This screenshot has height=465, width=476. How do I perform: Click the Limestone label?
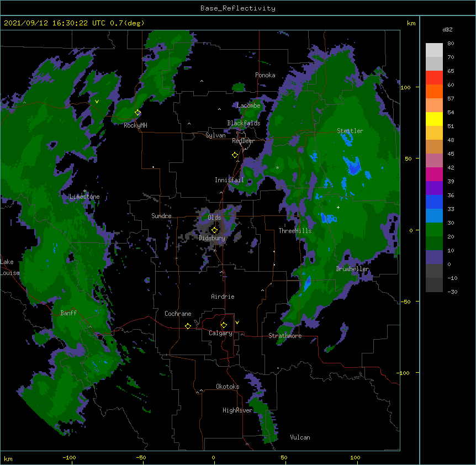(x=84, y=197)
